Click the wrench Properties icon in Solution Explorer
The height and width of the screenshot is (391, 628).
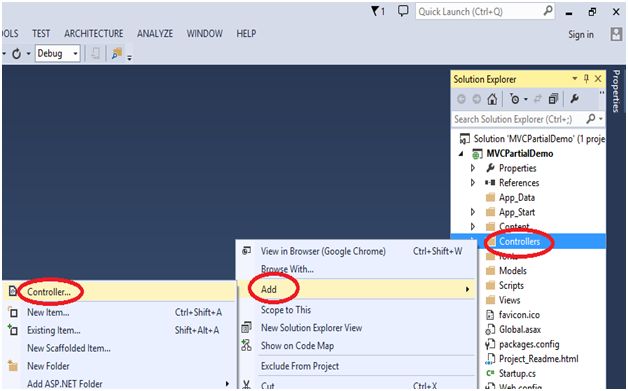[574, 99]
